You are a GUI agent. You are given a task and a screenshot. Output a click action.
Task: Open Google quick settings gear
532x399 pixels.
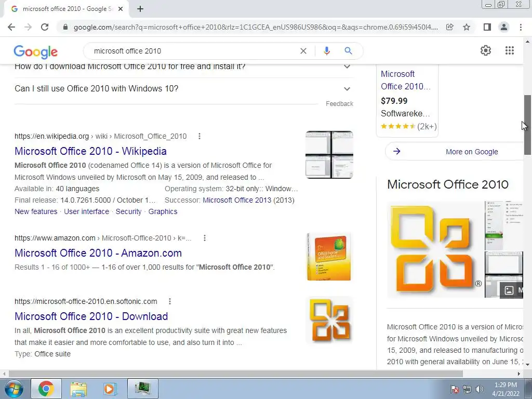[x=486, y=50]
